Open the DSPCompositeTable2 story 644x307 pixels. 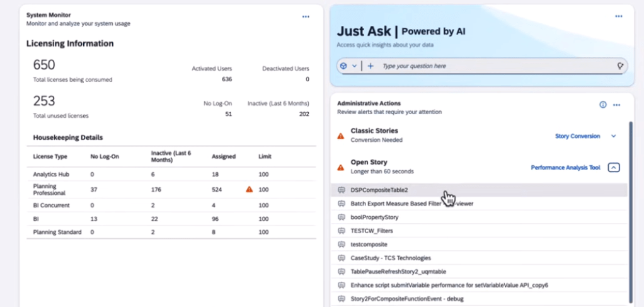coord(379,190)
